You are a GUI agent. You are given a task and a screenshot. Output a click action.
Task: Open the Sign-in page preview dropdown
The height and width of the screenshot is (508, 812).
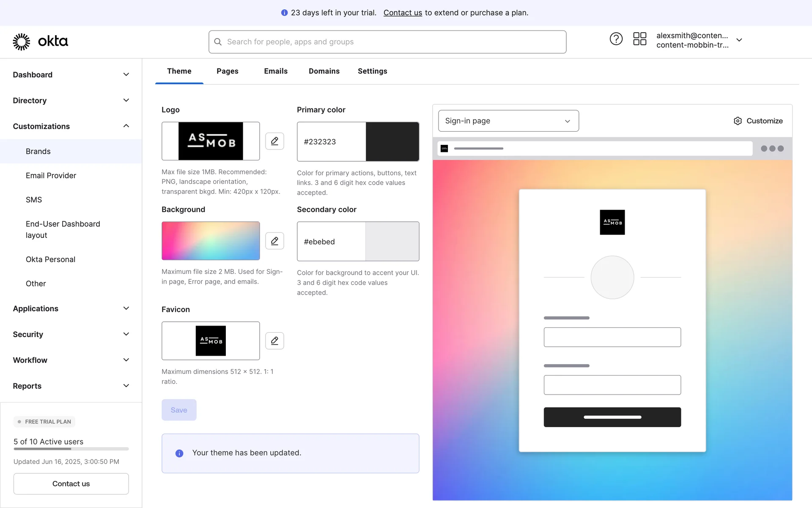[x=508, y=121]
